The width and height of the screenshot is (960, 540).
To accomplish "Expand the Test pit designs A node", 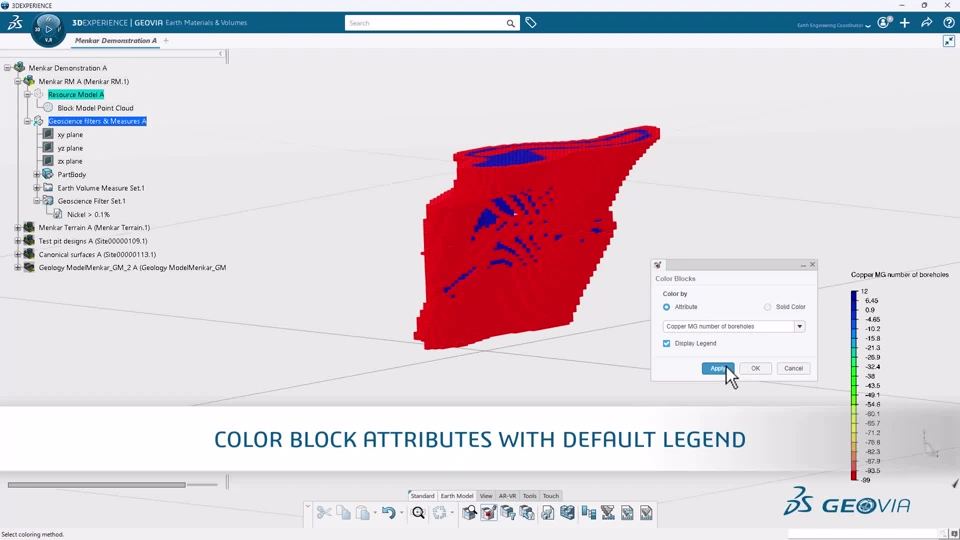I will point(18,241).
